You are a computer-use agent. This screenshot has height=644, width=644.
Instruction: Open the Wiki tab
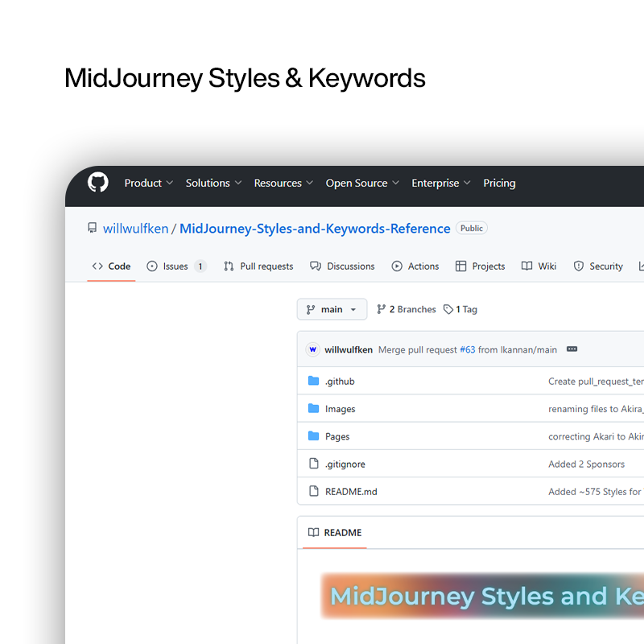(539, 266)
